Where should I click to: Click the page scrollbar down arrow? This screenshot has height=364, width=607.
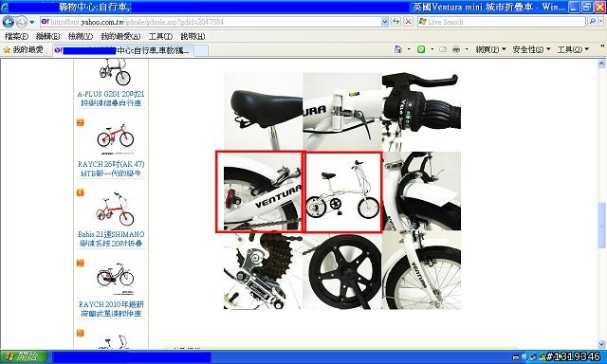click(601, 344)
